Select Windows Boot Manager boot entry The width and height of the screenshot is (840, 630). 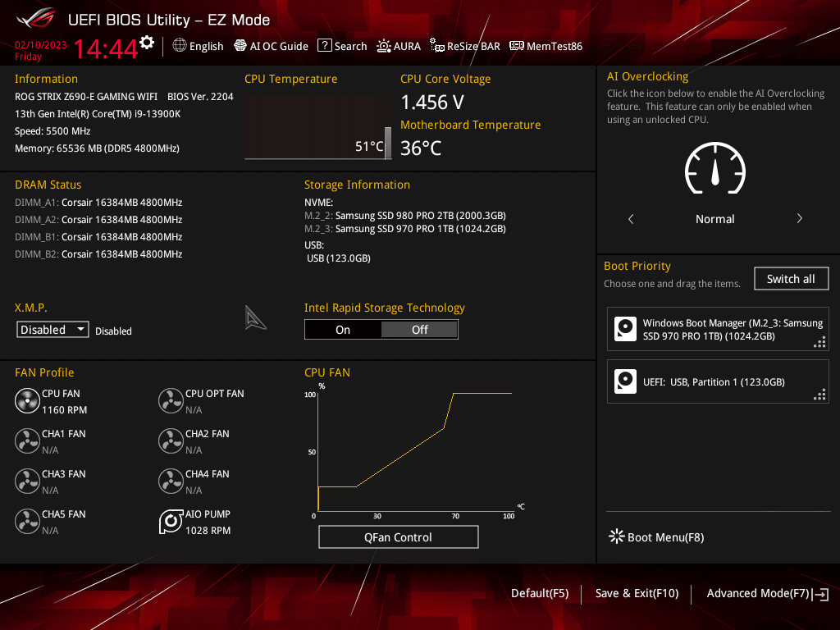click(718, 329)
